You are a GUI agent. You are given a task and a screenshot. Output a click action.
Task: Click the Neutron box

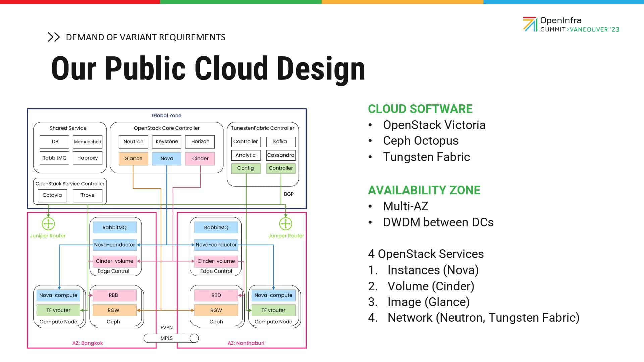(x=133, y=142)
